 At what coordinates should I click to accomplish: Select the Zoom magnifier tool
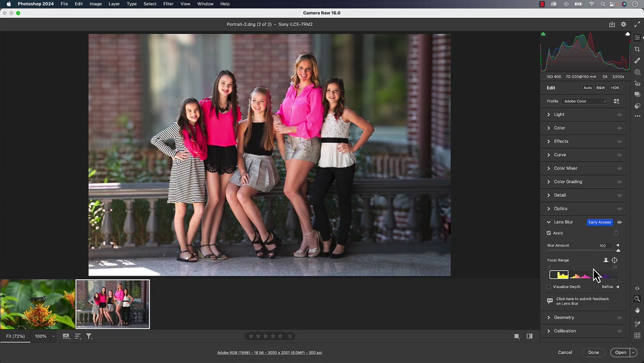point(637,299)
